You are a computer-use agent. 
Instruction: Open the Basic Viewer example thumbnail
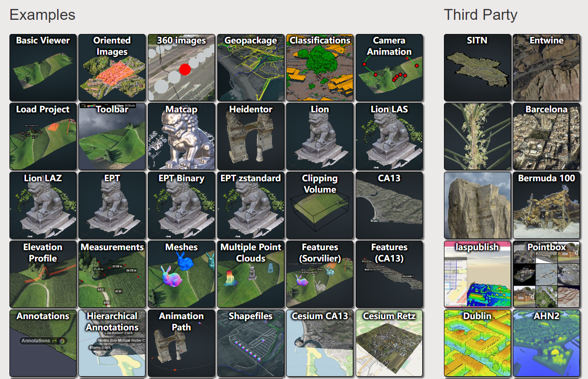43,67
